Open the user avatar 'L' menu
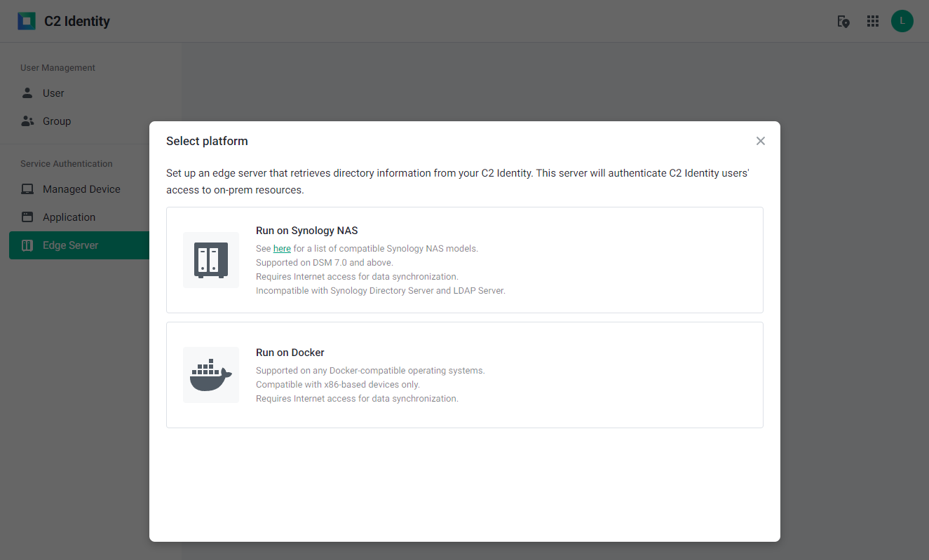 pyautogui.click(x=902, y=21)
